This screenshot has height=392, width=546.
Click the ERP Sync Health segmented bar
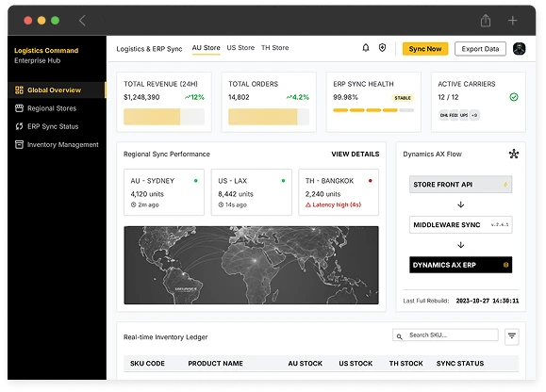(373, 110)
